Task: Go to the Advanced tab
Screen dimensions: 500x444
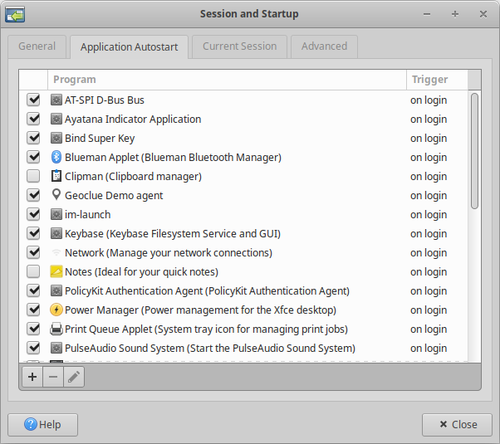Action: [x=324, y=46]
